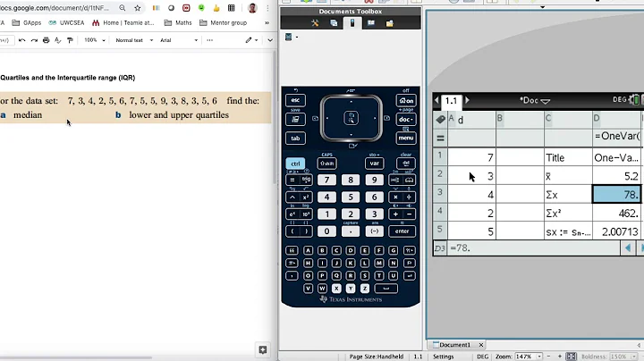Click the browser address bar URL
Screen dimensions: 644x361
(55, 8)
